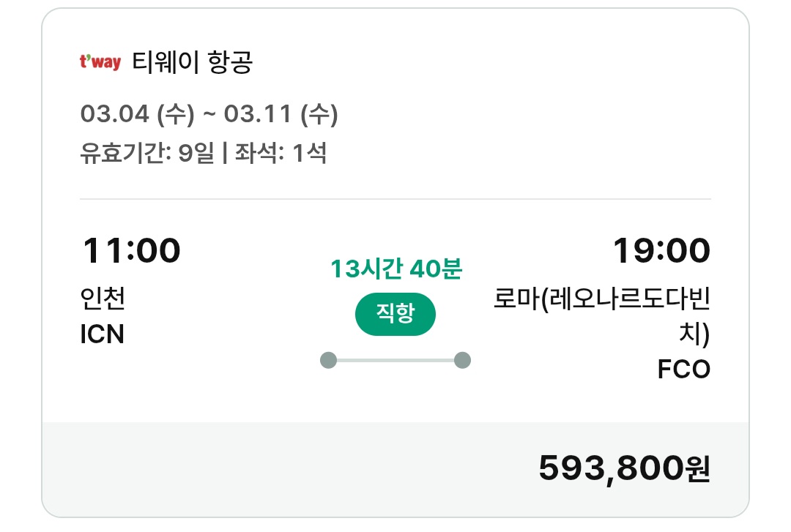
Task: Click the 03.04 (수) departure date
Action: tap(138, 113)
